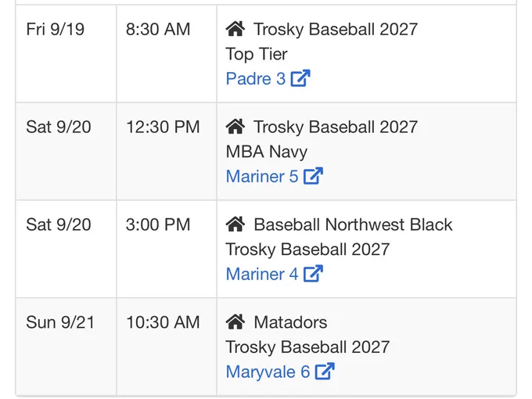The width and height of the screenshot is (532, 399).
Task: Click external link icon beside Padre 3
Action: tap(300, 78)
